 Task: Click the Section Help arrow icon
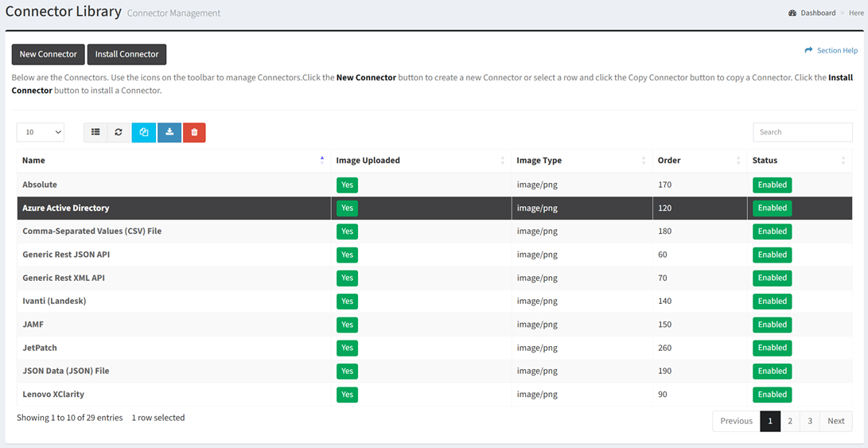[x=808, y=50]
